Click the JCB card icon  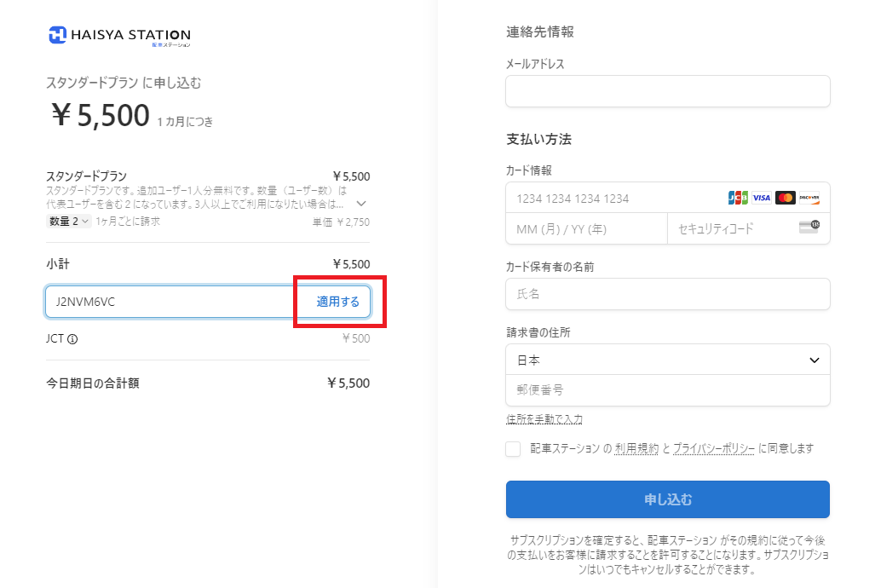[x=738, y=198]
